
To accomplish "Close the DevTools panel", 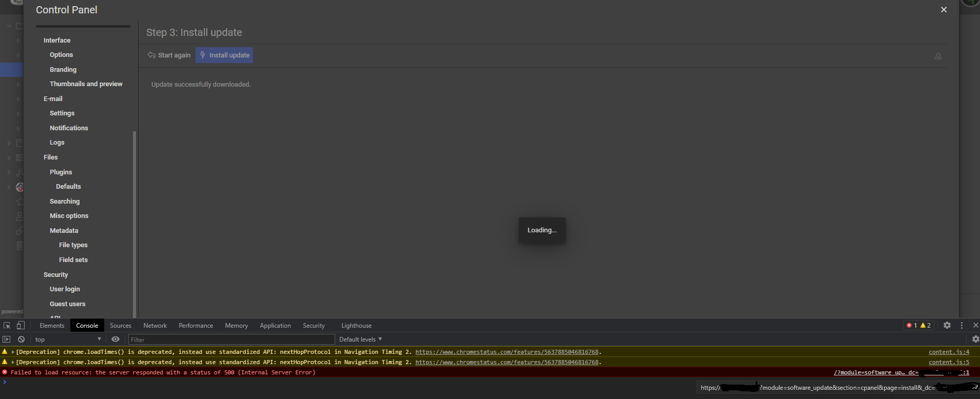I will pyautogui.click(x=975, y=326).
